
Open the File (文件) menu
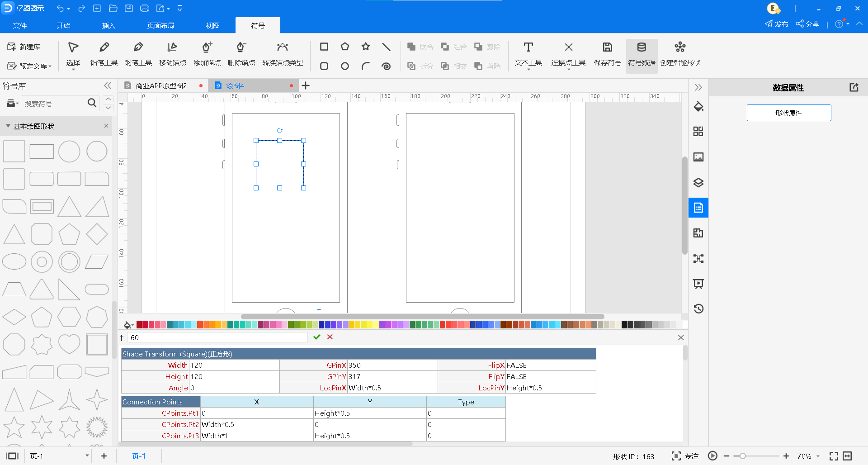[20, 25]
